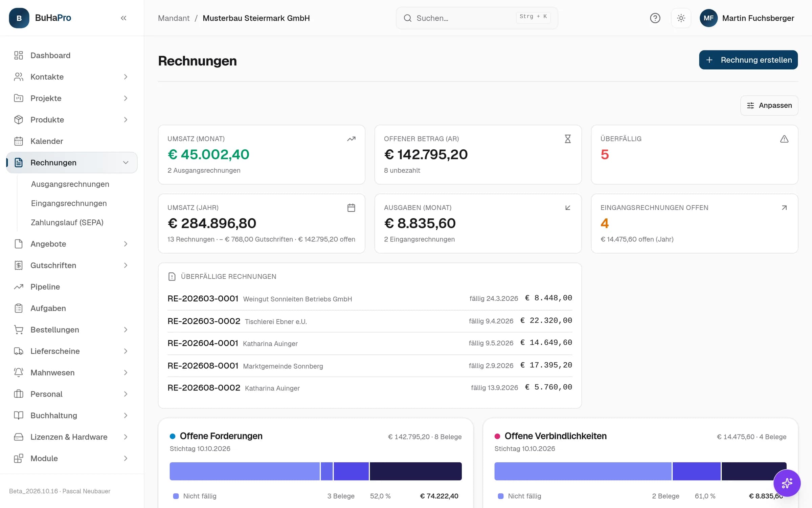Viewport: 812px width, 508px height.
Task: Click the Nicht fällig segment of Offene Verbindlichkeiten bar
Action: click(x=583, y=471)
